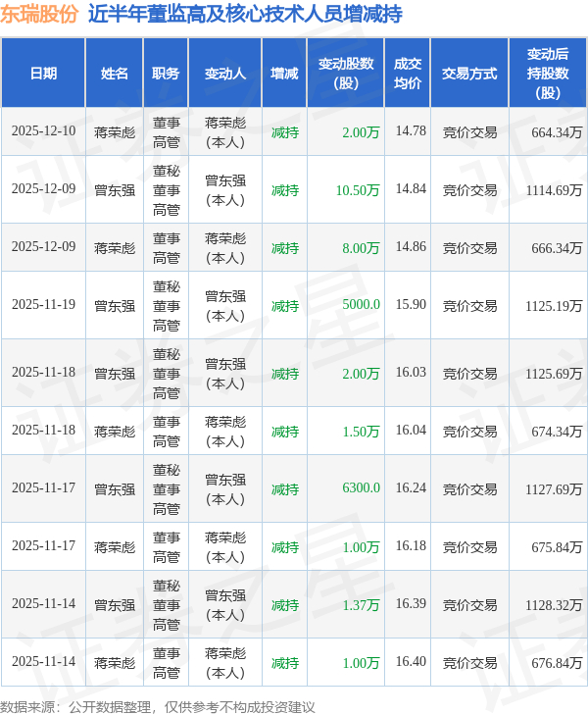588x716 pixels.
Task: Click the 近半年董监高及核心技术人员增减持 heading
Action: (x=245, y=14)
